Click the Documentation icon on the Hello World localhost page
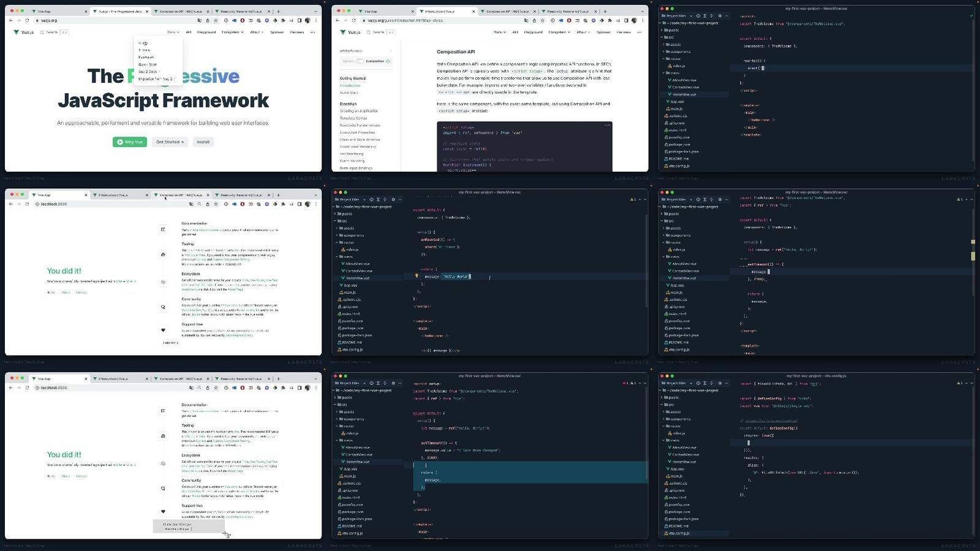 (163, 229)
